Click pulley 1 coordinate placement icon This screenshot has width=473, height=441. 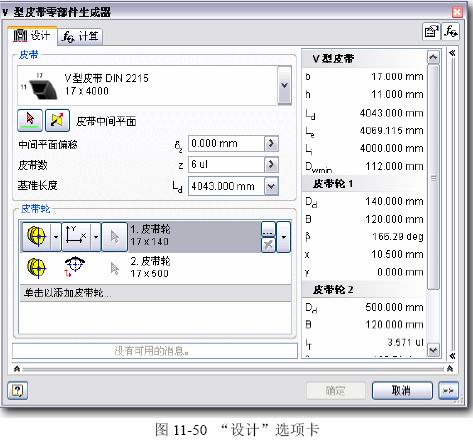point(76,237)
